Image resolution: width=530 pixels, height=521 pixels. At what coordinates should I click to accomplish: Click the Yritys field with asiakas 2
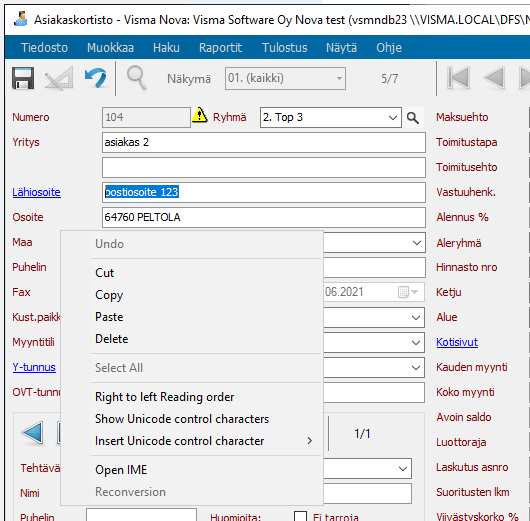[x=264, y=142]
